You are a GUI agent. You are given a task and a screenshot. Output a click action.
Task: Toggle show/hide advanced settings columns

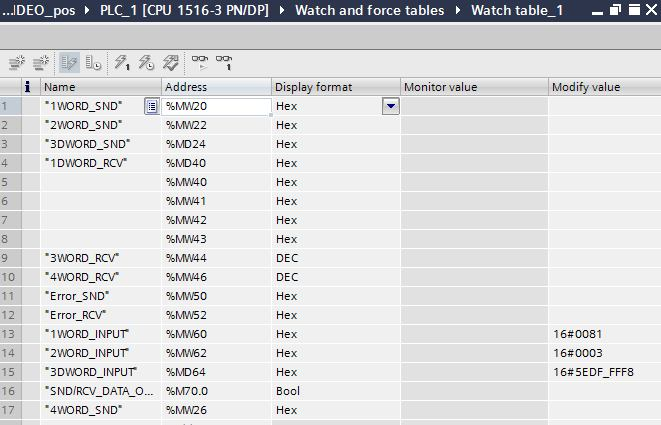pos(93,62)
